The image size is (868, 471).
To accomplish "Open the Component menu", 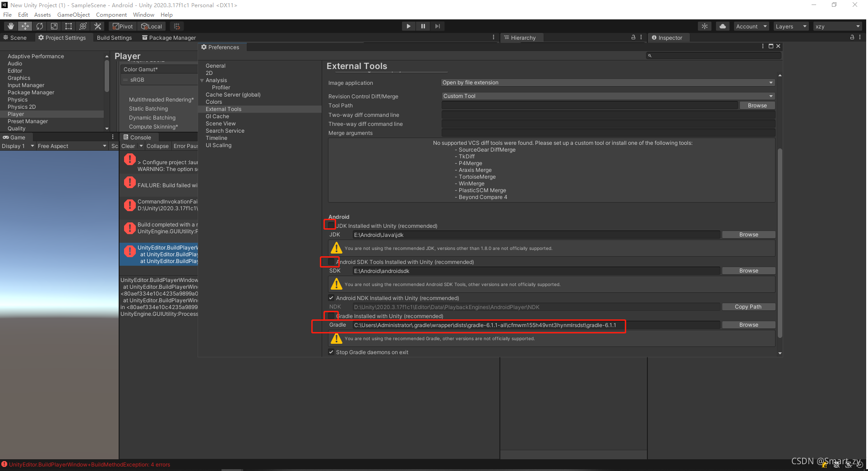I will [x=111, y=14].
